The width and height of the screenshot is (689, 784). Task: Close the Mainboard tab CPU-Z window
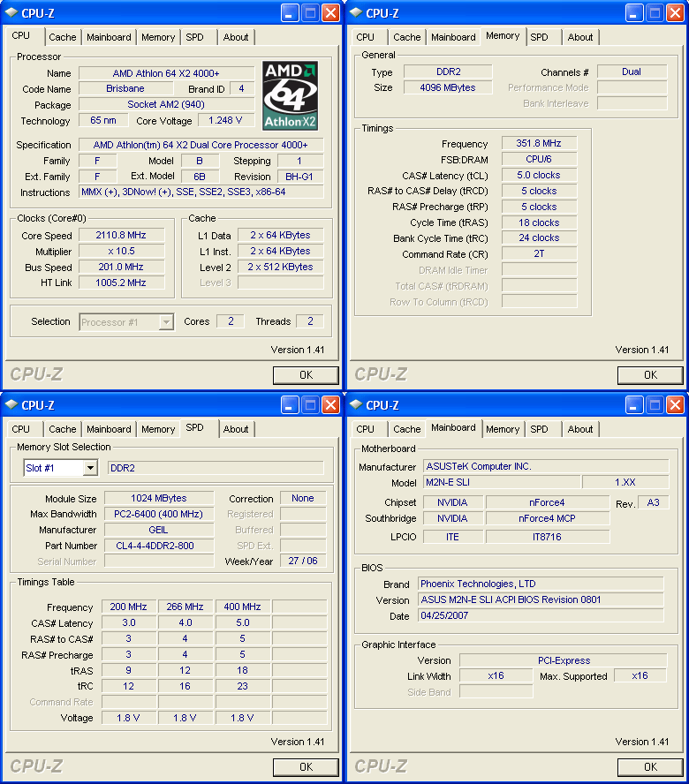point(675,405)
